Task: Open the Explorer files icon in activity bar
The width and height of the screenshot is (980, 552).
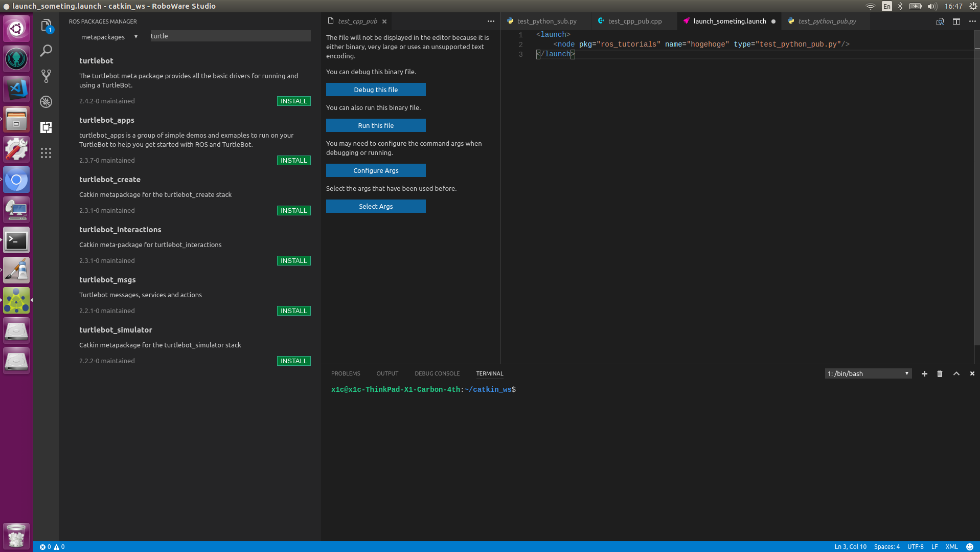Action: point(46,25)
